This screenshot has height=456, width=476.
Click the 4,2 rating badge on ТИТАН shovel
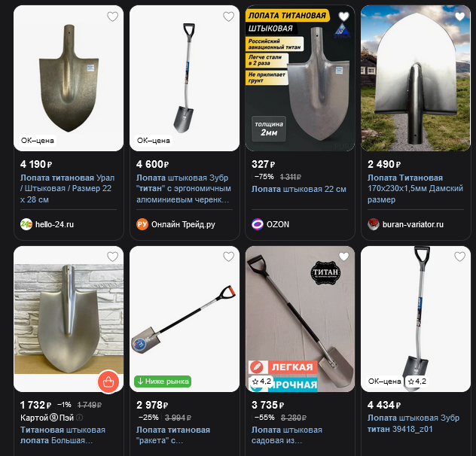click(x=261, y=382)
